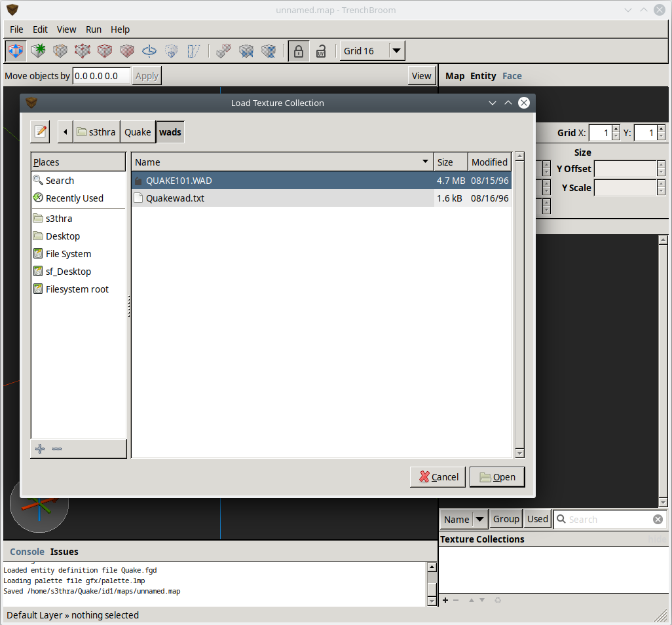Remove a bookmark with the Places minus icon
The image size is (672, 625).
pos(57,448)
